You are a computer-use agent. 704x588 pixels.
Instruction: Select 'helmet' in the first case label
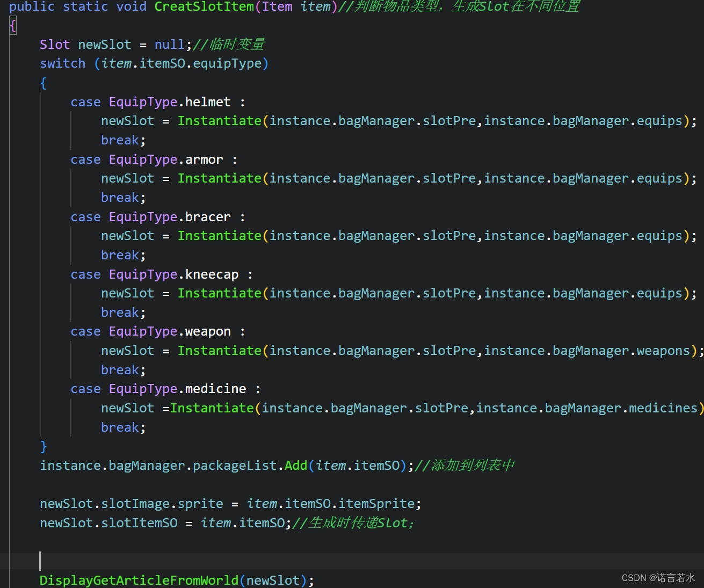pyautogui.click(x=208, y=102)
